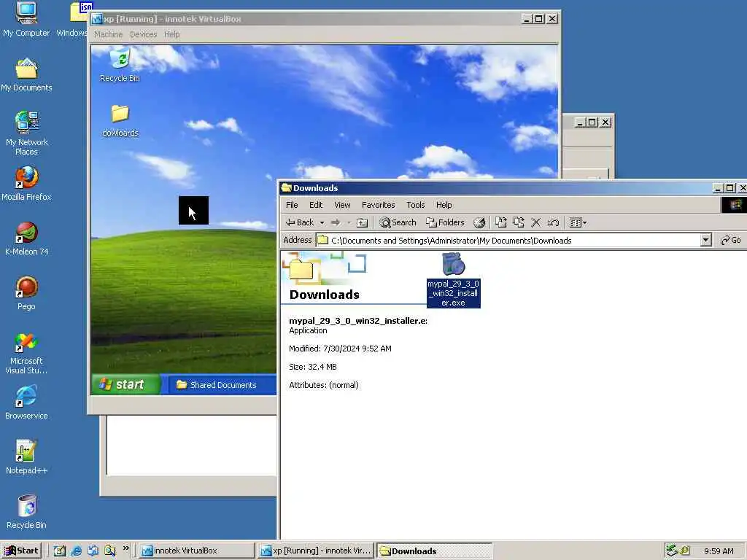Open the Devices menu in VirtualBox window

[x=144, y=34]
